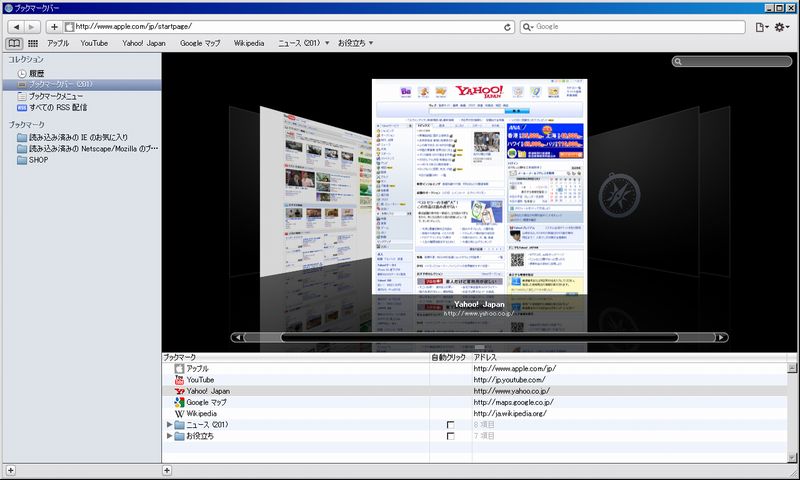Select 読み込み済みの Netscape/Mozilla folder
This screenshot has height=480, width=800.
pos(93,149)
